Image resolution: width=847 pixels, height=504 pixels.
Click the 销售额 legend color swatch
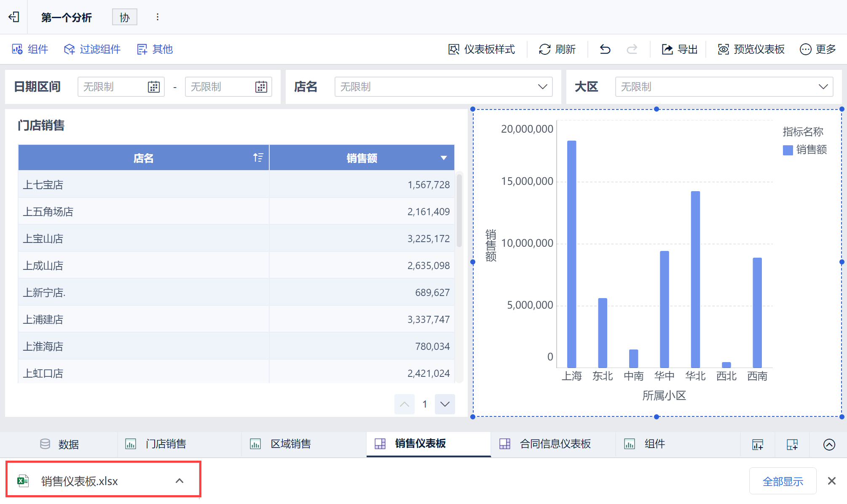(788, 150)
